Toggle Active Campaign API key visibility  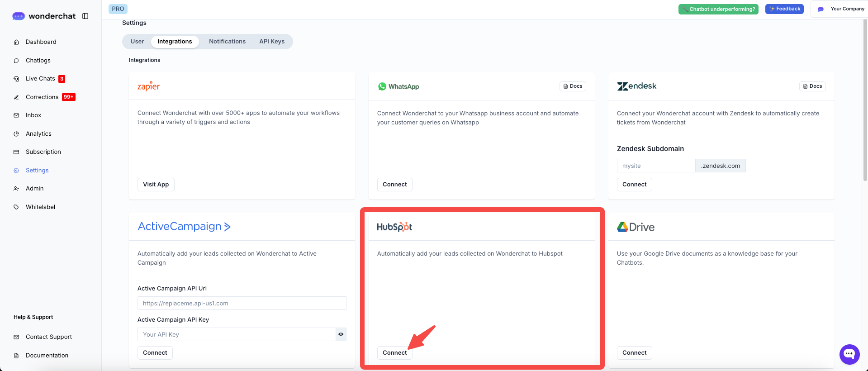(x=341, y=334)
